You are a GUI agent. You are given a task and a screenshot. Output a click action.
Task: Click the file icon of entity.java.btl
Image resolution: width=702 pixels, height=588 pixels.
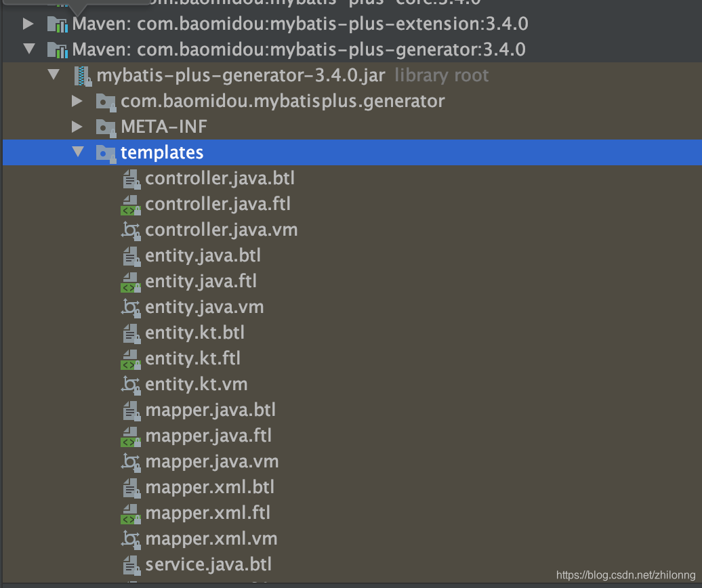coord(131,257)
